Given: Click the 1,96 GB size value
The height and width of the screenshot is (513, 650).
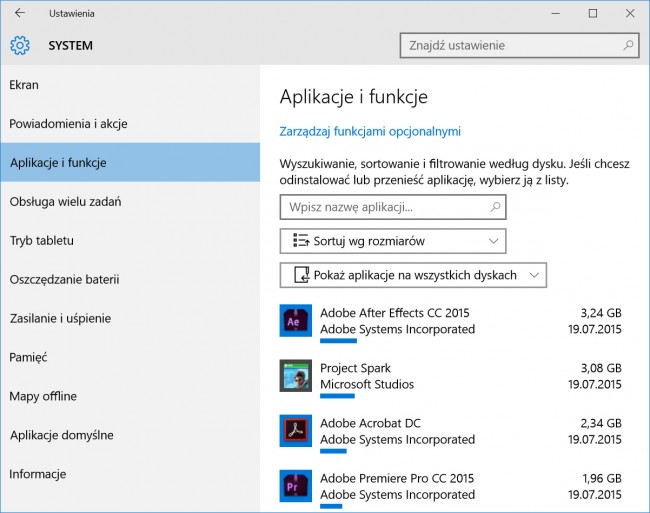Looking at the screenshot, I should pyautogui.click(x=602, y=478).
